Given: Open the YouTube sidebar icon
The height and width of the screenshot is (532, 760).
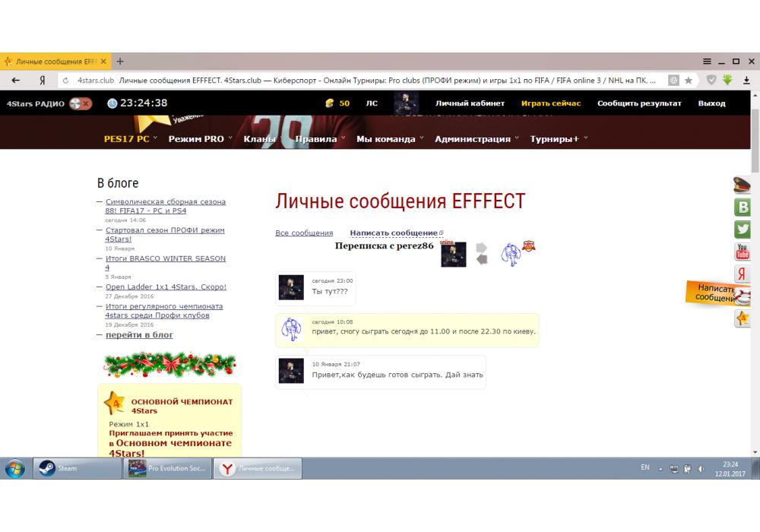Looking at the screenshot, I should click(743, 252).
